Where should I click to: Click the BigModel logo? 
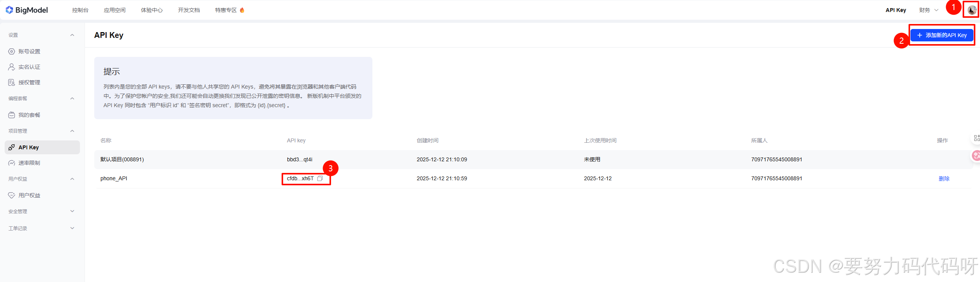click(27, 10)
